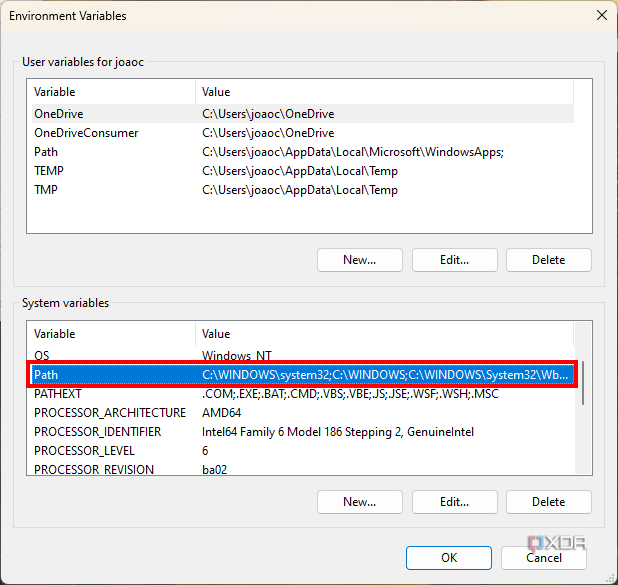The image size is (618, 585).
Task: Click New under System variables
Action: (359, 502)
